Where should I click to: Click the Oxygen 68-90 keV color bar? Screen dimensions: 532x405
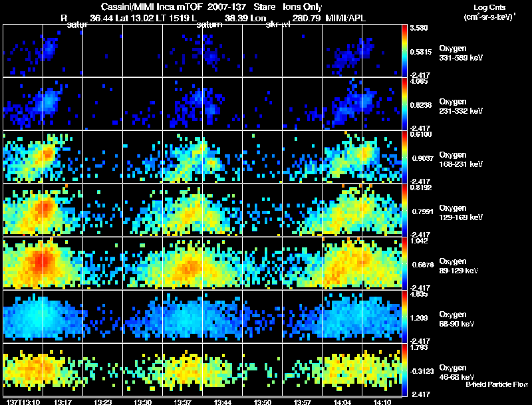[404, 317]
